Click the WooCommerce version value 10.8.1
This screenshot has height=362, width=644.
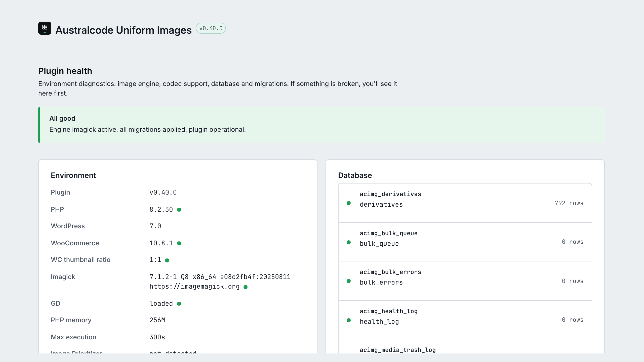[x=161, y=243]
